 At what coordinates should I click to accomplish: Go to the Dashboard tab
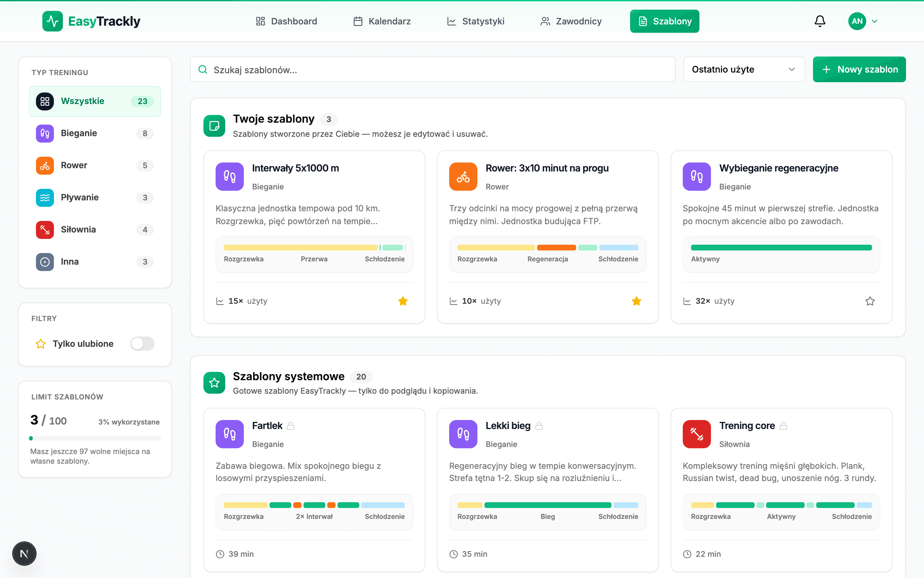[287, 21]
